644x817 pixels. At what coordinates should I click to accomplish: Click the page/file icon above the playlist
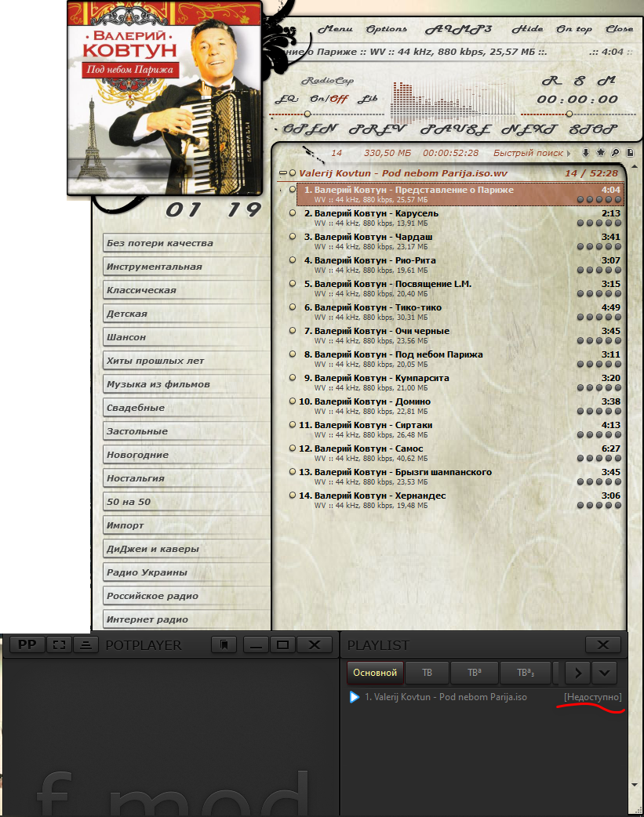point(629,153)
